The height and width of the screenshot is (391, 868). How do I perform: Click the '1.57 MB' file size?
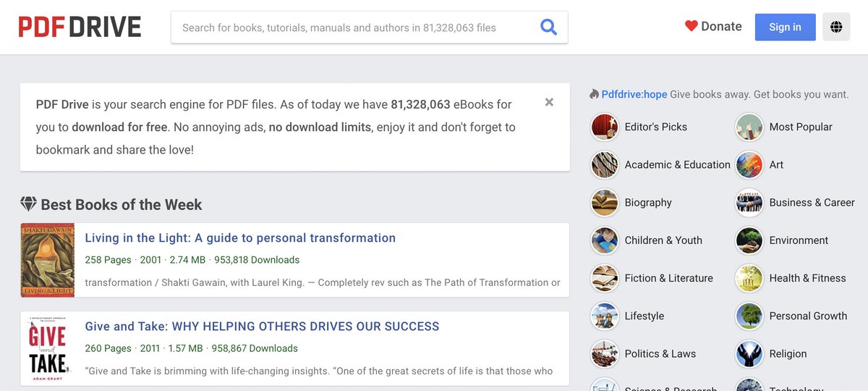click(x=185, y=348)
